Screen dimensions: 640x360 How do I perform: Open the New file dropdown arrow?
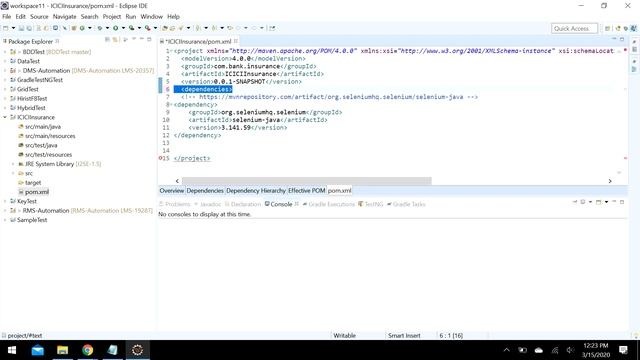[13, 28]
